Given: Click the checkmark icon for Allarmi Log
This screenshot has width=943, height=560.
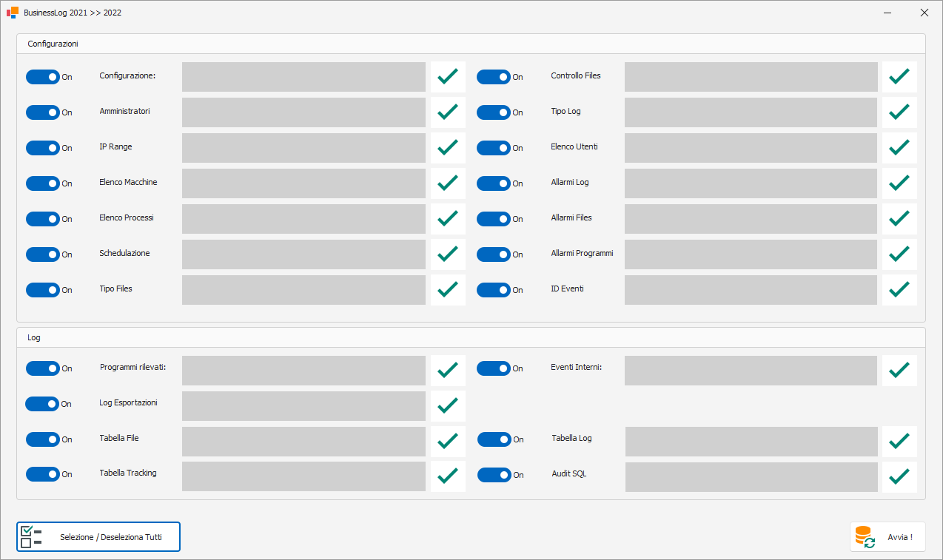Looking at the screenshot, I should pos(899,183).
